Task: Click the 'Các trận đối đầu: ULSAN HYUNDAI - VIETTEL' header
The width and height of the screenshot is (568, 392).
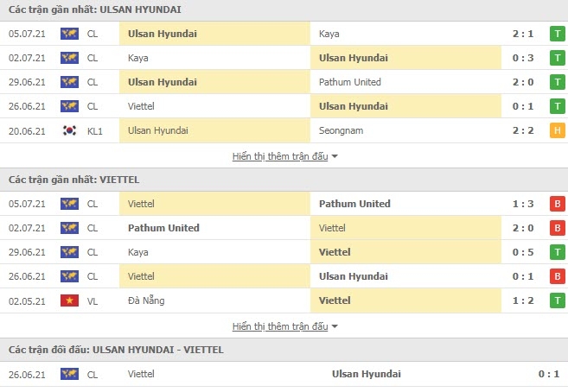Action: click(116, 350)
